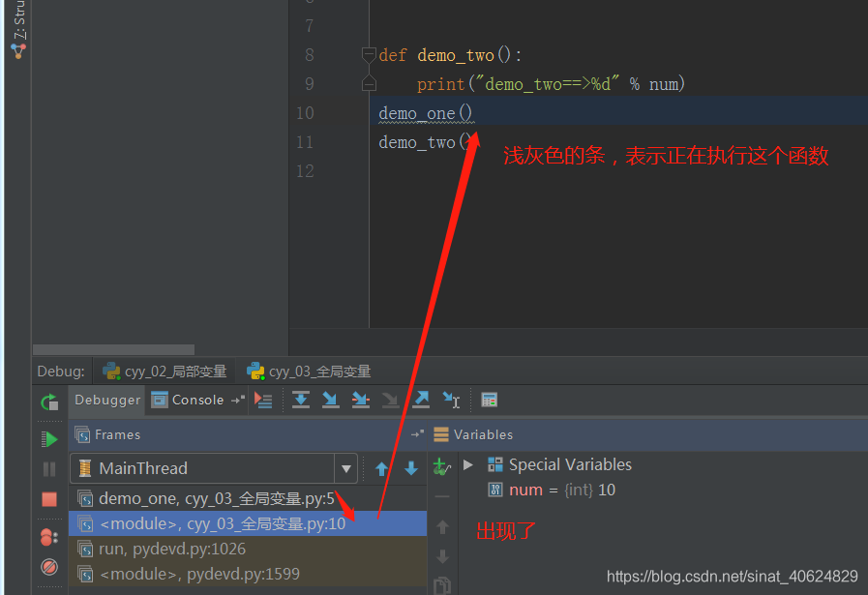Click the Rerun debug session icon
This screenshot has width=868, height=595.
49,402
